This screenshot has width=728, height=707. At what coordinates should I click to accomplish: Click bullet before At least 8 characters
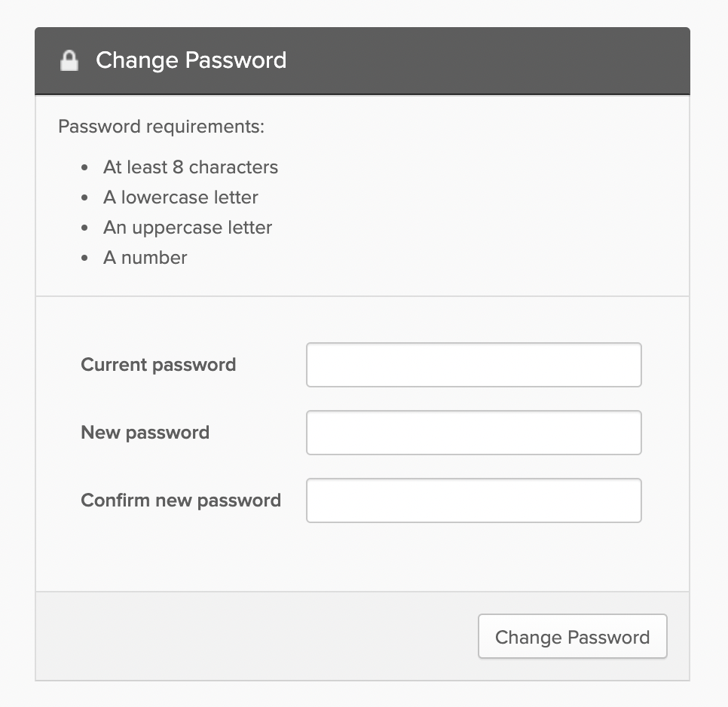[x=84, y=167]
